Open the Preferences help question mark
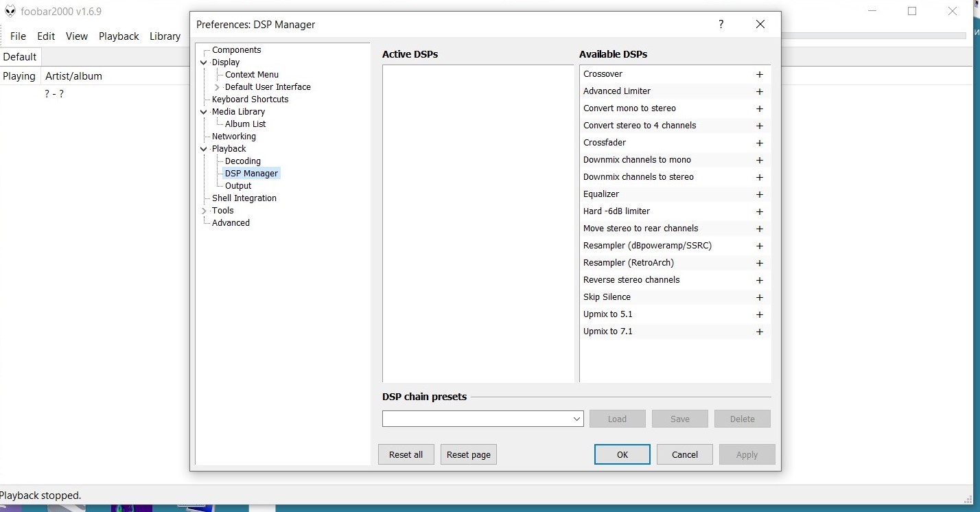This screenshot has width=980, height=512. coord(721,24)
